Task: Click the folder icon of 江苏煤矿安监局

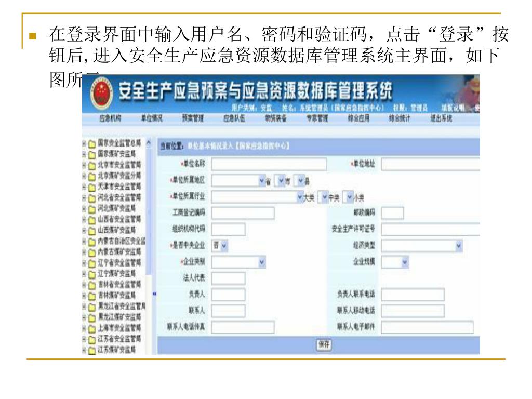Action: tap(91, 351)
